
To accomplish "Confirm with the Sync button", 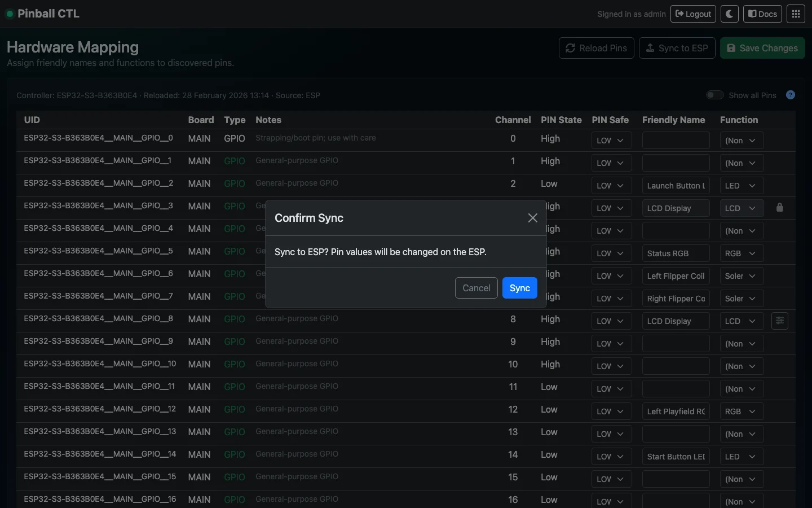I will click(519, 288).
